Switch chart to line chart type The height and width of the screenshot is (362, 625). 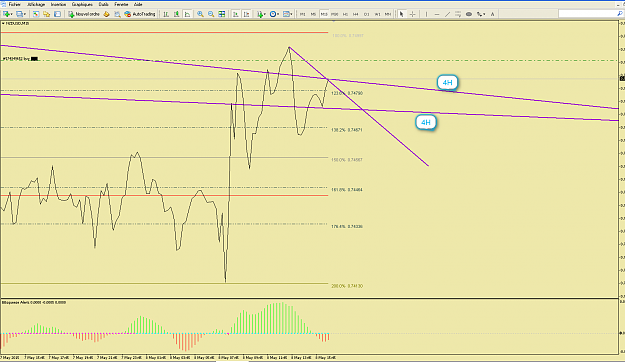click(x=187, y=14)
